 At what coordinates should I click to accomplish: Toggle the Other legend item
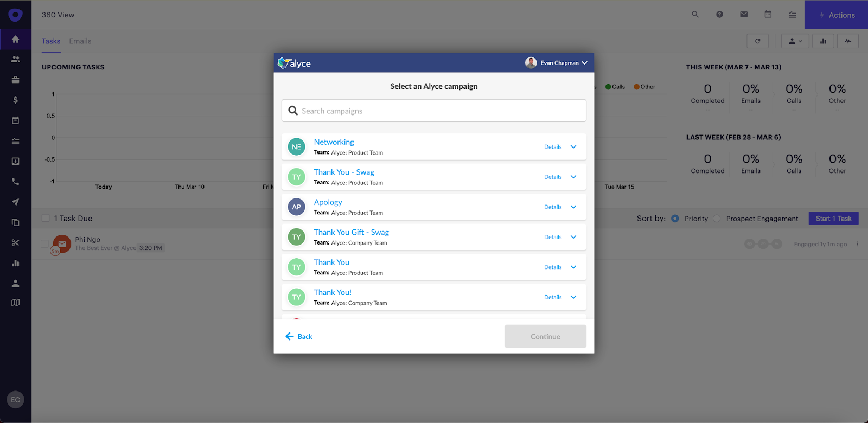click(x=644, y=87)
